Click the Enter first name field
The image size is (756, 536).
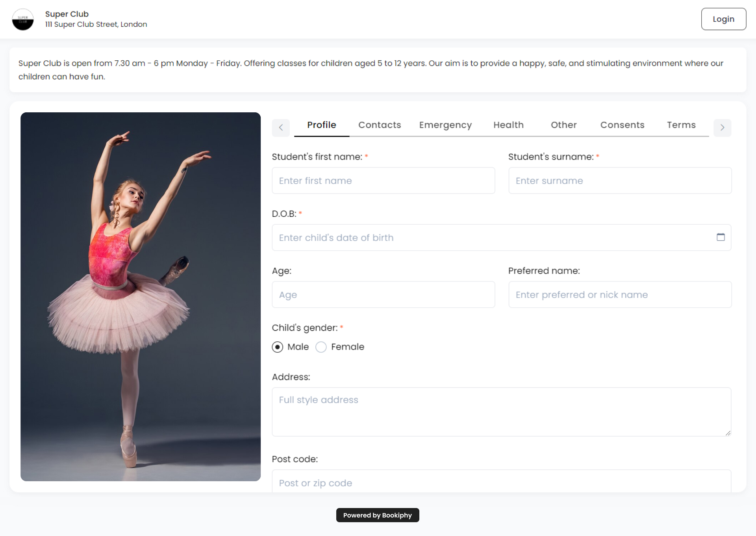[x=383, y=181]
